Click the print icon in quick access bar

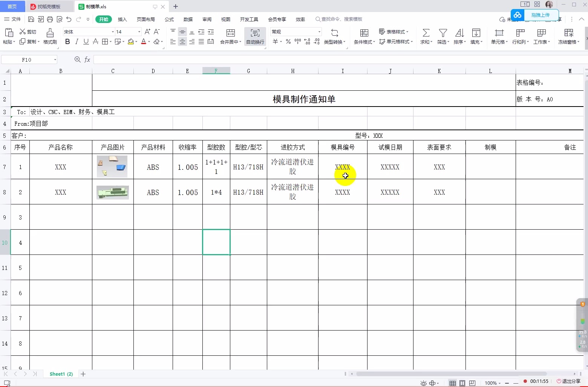[50, 19]
